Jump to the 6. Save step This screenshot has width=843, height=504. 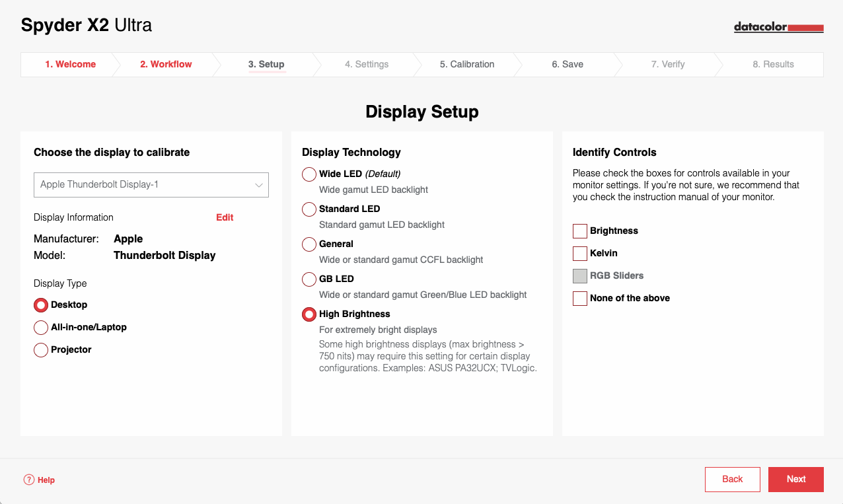tap(568, 64)
